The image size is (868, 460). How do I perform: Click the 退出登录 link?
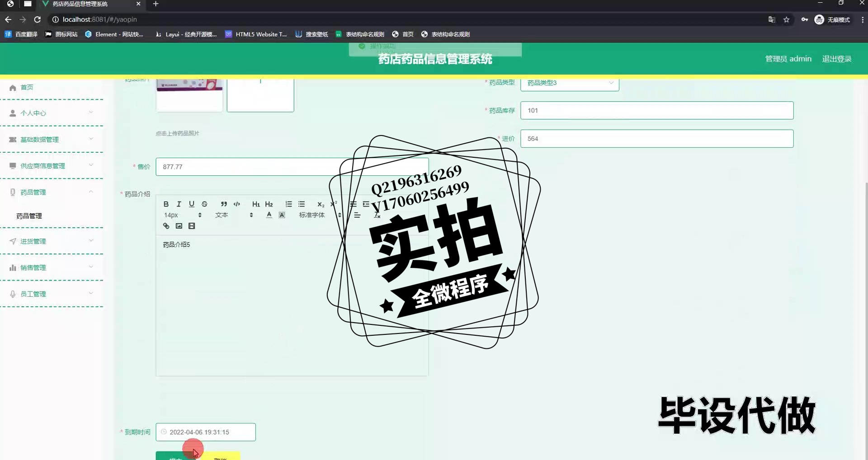837,59
